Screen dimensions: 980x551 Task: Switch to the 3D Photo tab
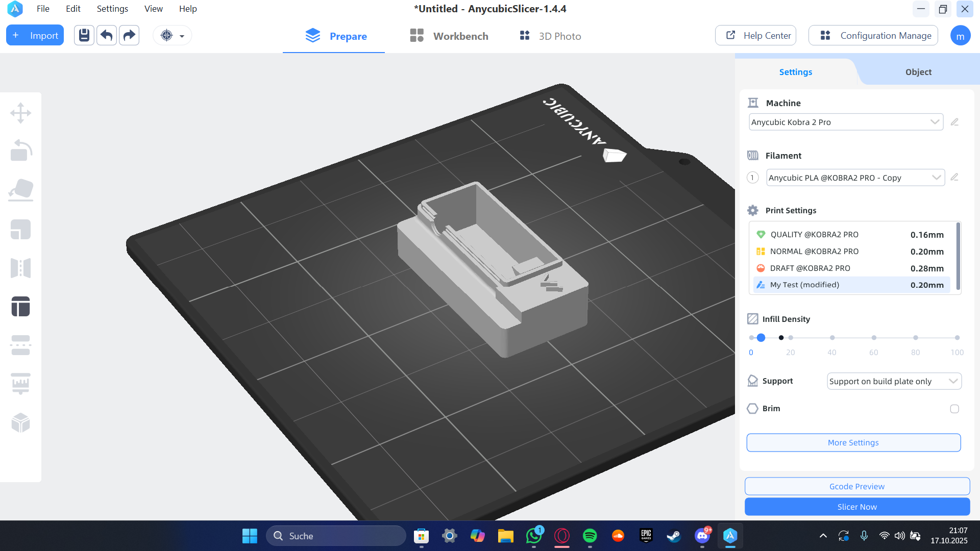(x=550, y=36)
